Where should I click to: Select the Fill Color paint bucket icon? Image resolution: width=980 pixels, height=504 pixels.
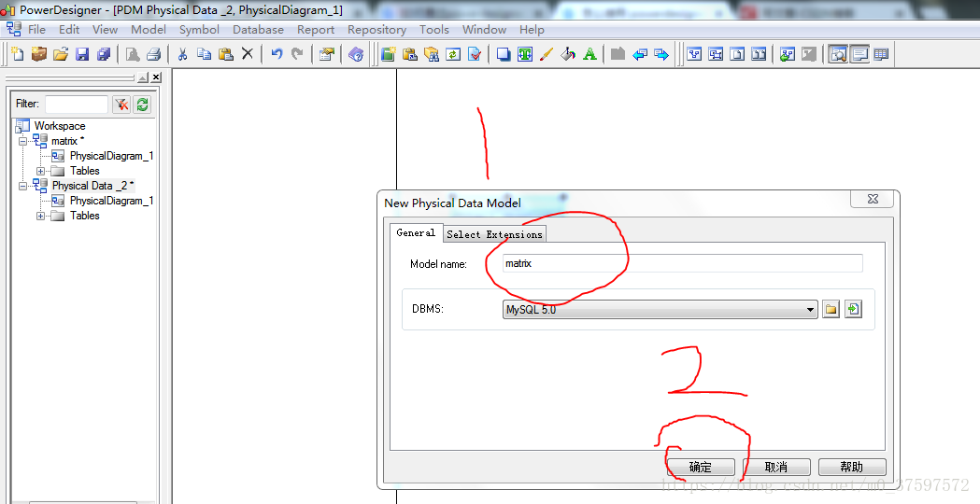click(568, 54)
